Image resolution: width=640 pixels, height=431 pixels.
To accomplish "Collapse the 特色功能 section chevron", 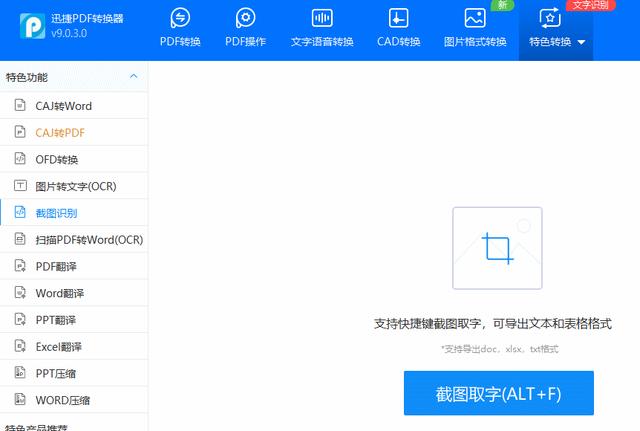I will click(133, 76).
